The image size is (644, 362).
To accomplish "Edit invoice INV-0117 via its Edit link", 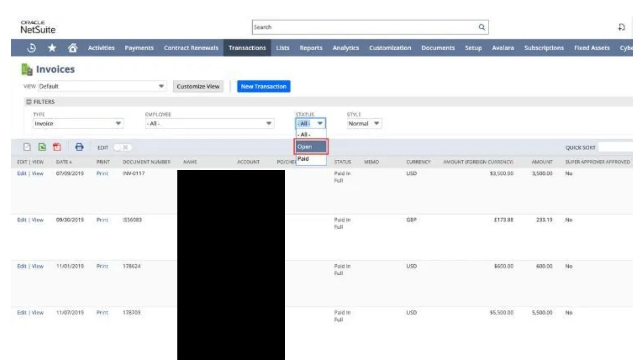I will point(21,173).
